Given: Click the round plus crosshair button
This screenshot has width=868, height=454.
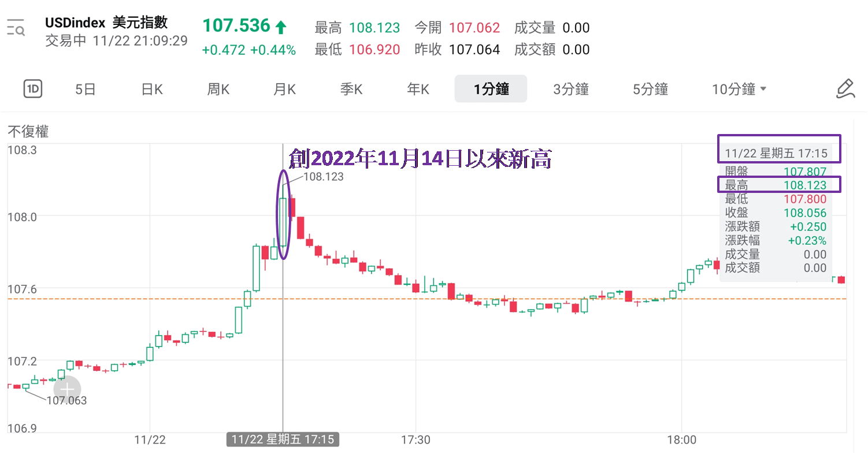Looking at the screenshot, I should coord(67,390).
